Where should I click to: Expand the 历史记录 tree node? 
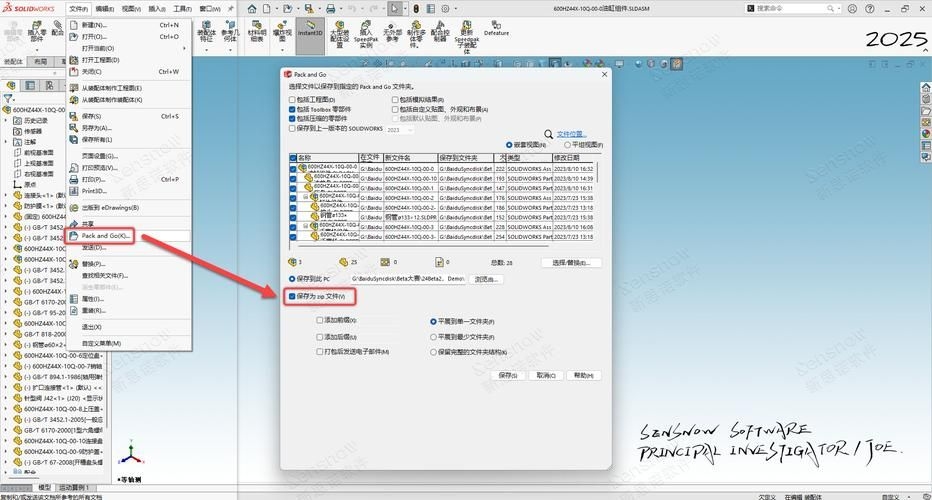coord(6,120)
